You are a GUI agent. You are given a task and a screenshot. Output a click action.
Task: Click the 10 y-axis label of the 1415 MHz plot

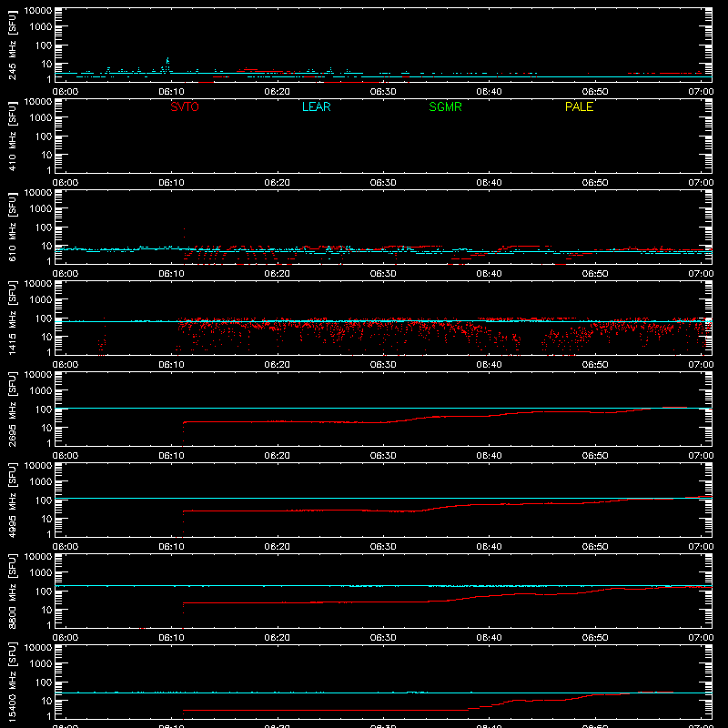coord(46,337)
